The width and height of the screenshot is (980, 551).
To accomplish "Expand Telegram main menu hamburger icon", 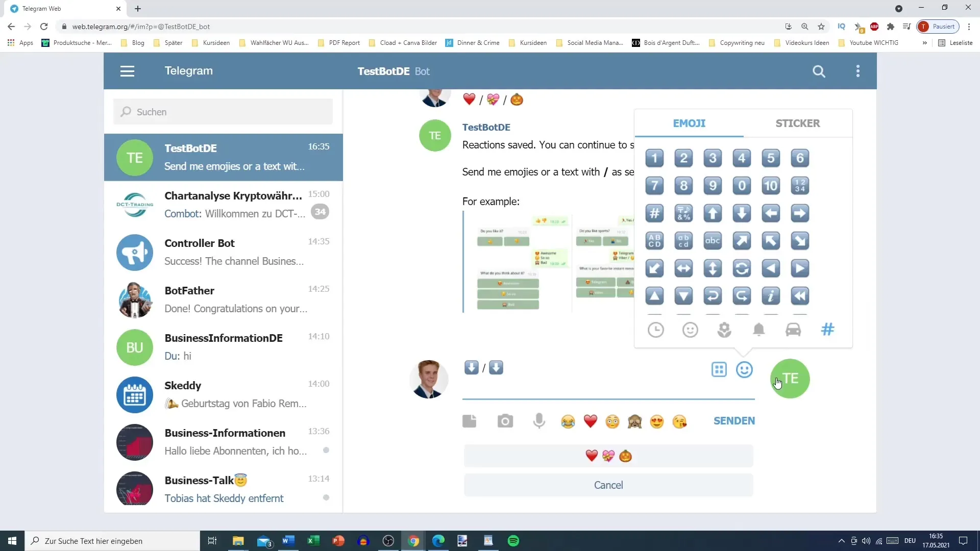I will tap(127, 70).
